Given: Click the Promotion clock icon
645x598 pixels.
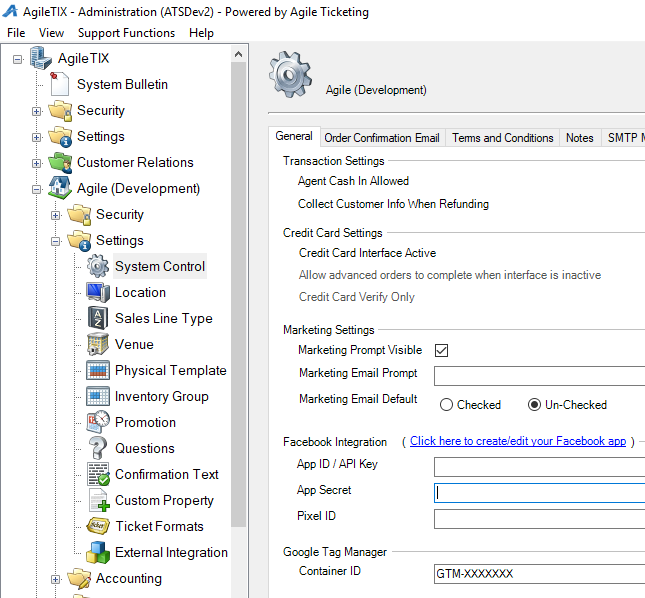Looking at the screenshot, I should 98,422.
